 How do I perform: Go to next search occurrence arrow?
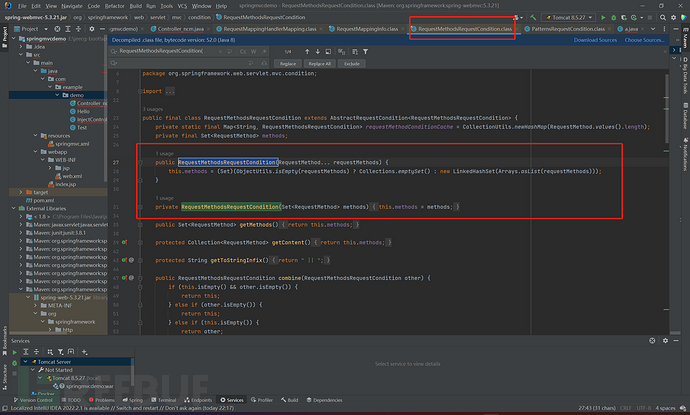coord(318,52)
